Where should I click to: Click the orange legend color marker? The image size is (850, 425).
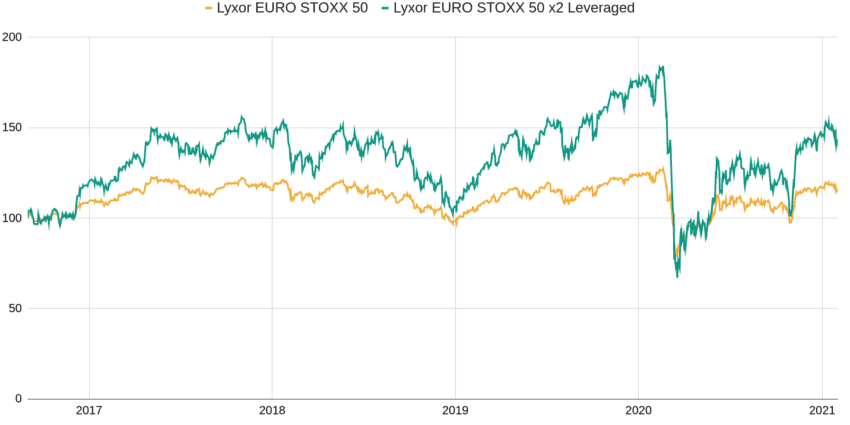pos(209,8)
